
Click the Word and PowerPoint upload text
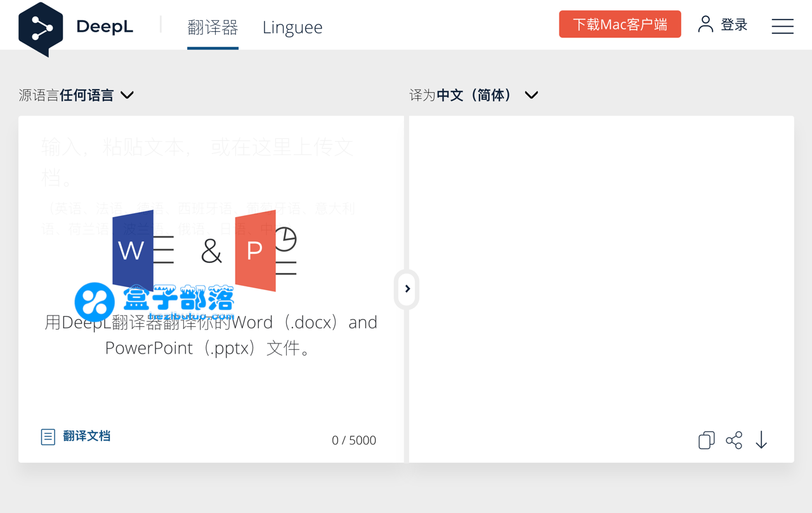coord(211,335)
